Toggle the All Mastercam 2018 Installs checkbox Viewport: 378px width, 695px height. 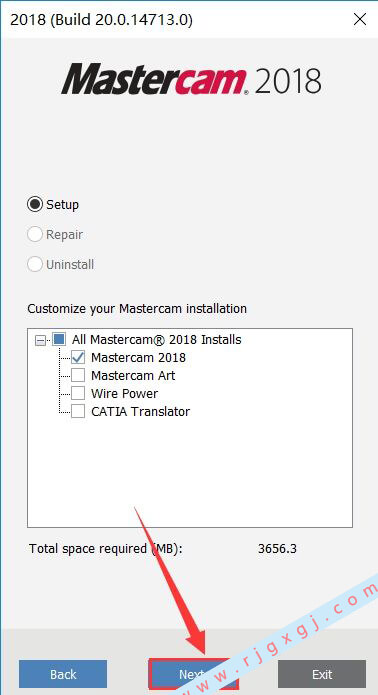[58, 340]
